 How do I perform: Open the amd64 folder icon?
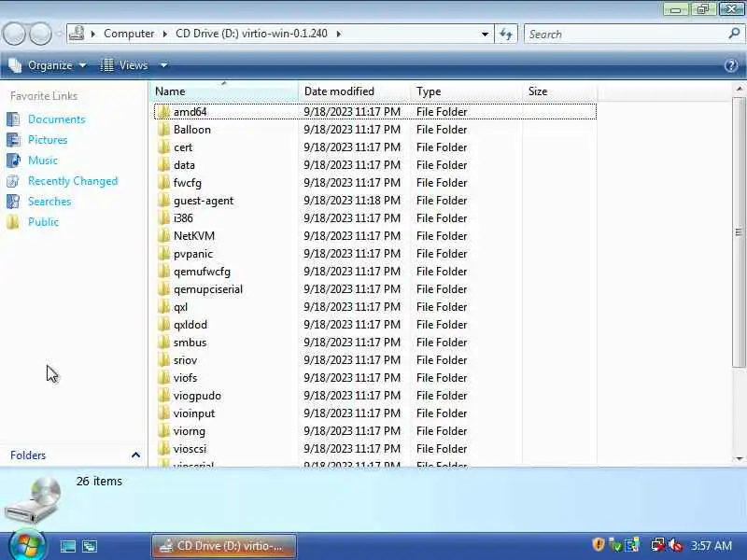click(163, 112)
